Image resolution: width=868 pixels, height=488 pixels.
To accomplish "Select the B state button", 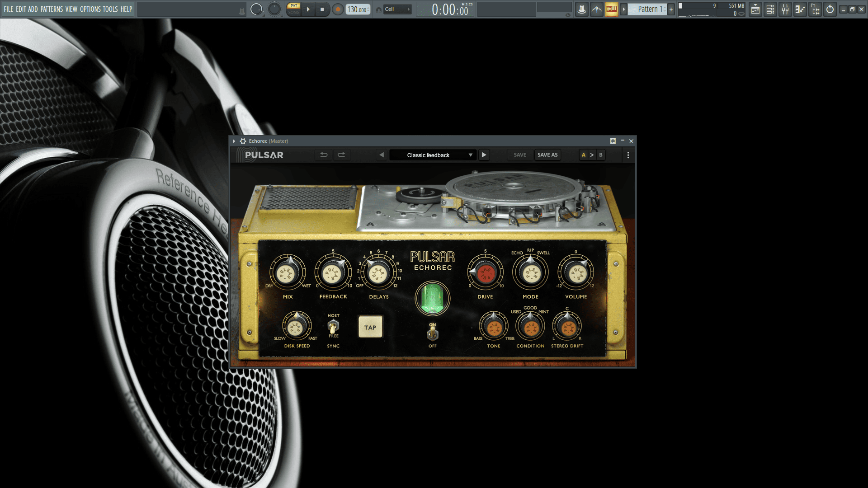I will (601, 155).
